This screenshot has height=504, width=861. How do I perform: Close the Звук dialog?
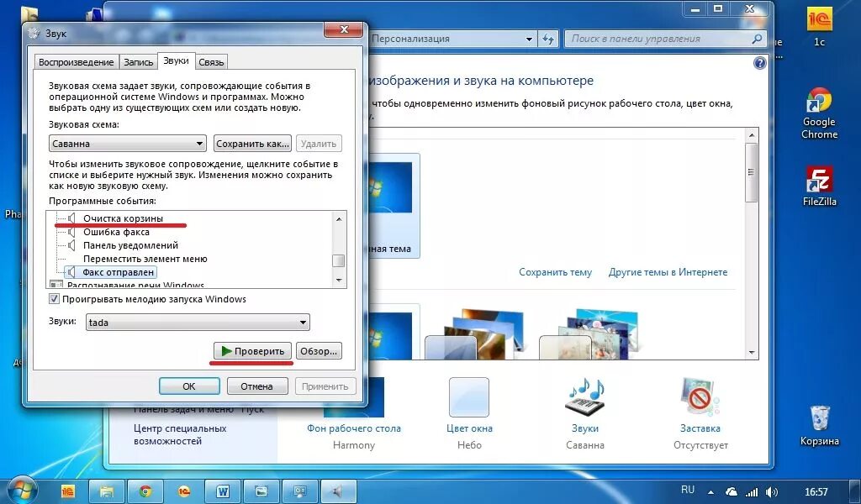(344, 29)
